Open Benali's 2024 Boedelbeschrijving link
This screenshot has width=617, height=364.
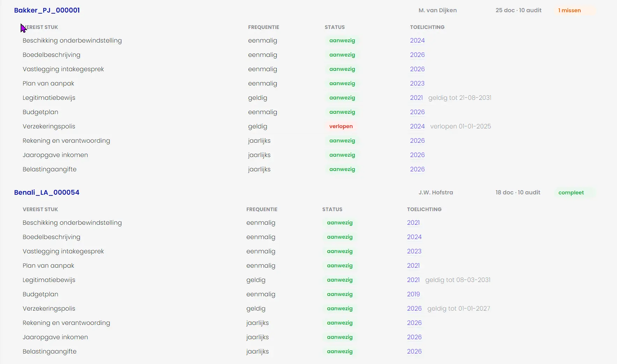click(x=414, y=237)
